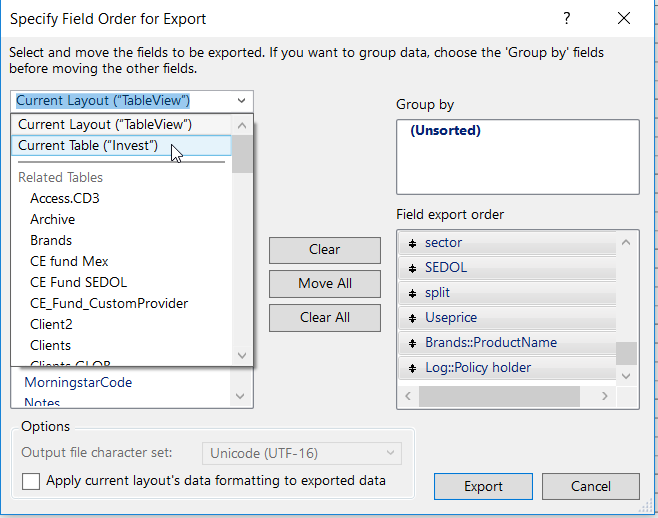Click the reorder handle beside sector field
The height and width of the screenshot is (518, 658).
tap(412, 243)
